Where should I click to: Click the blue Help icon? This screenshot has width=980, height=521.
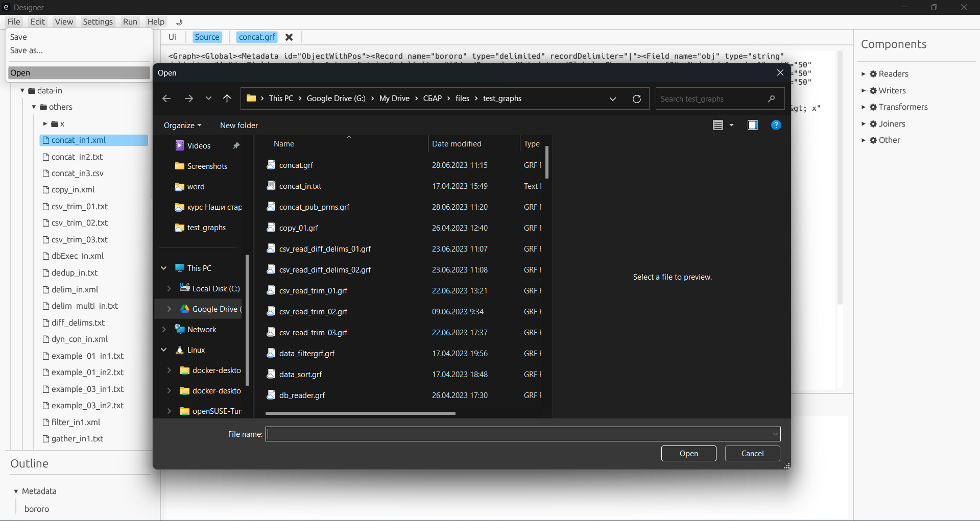tap(776, 125)
